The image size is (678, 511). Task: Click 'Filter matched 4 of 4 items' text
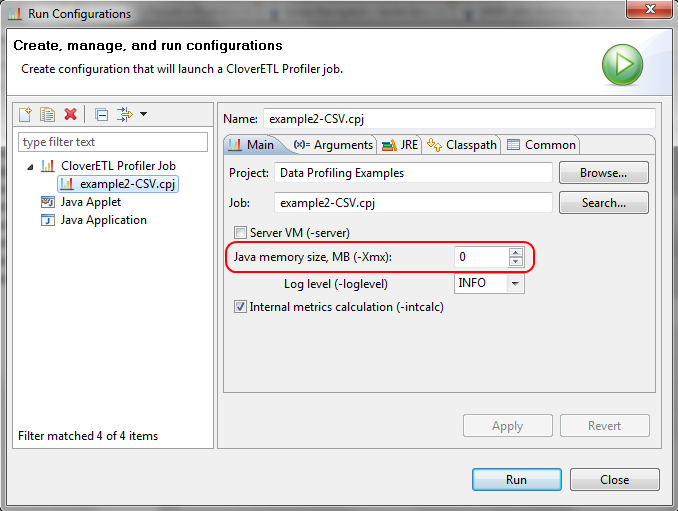pyautogui.click(x=88, y=436)
